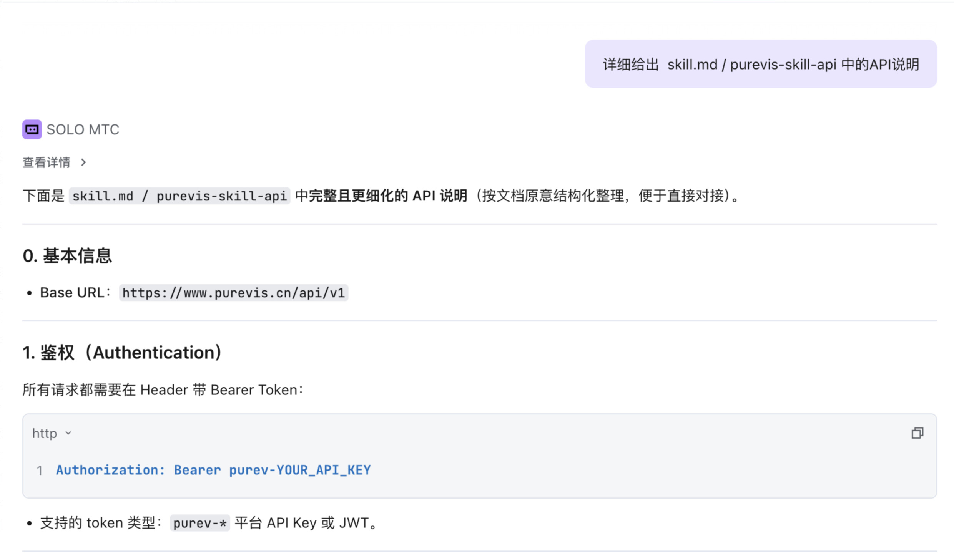The height and width of the screenshot is (560, 954).
Task: Copy the http code block contents
Action: (x=917, y=433)
